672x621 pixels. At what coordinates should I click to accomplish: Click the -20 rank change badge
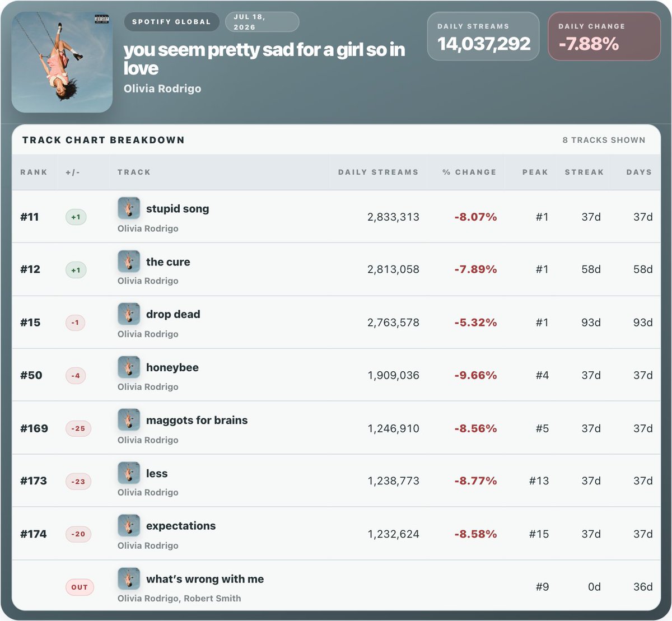(78, 534)
